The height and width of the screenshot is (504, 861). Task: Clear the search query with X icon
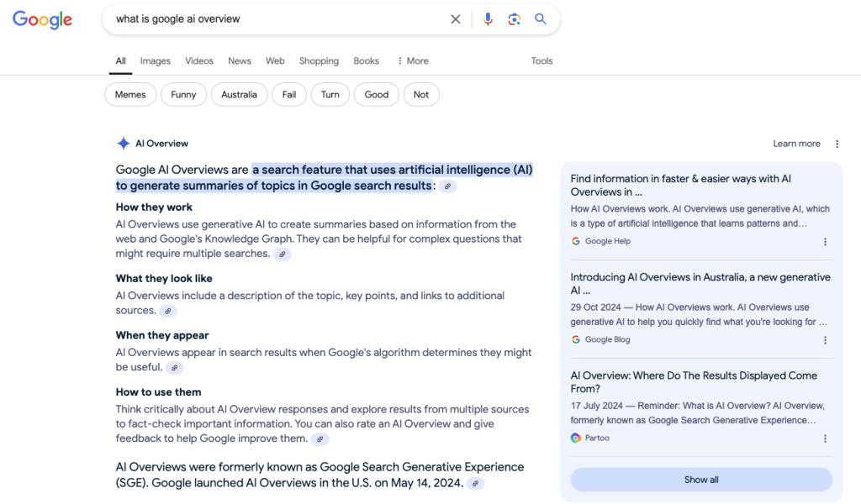[455, 19]
